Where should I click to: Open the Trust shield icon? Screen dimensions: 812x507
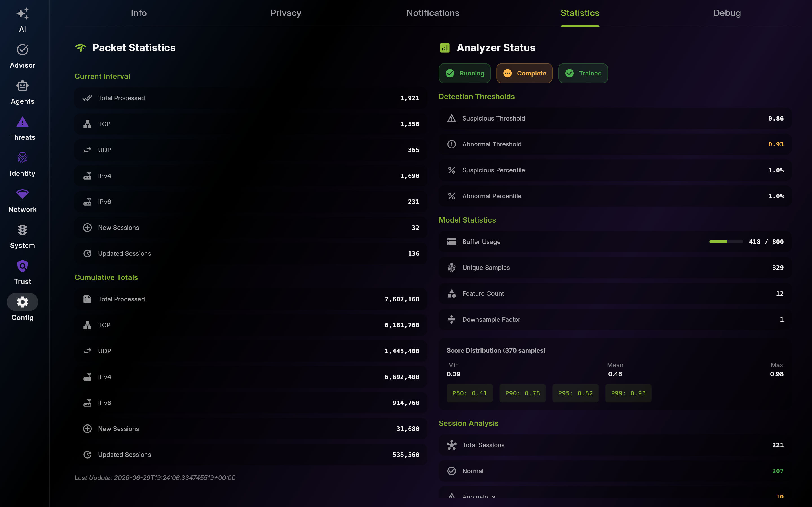click(23, 266)
